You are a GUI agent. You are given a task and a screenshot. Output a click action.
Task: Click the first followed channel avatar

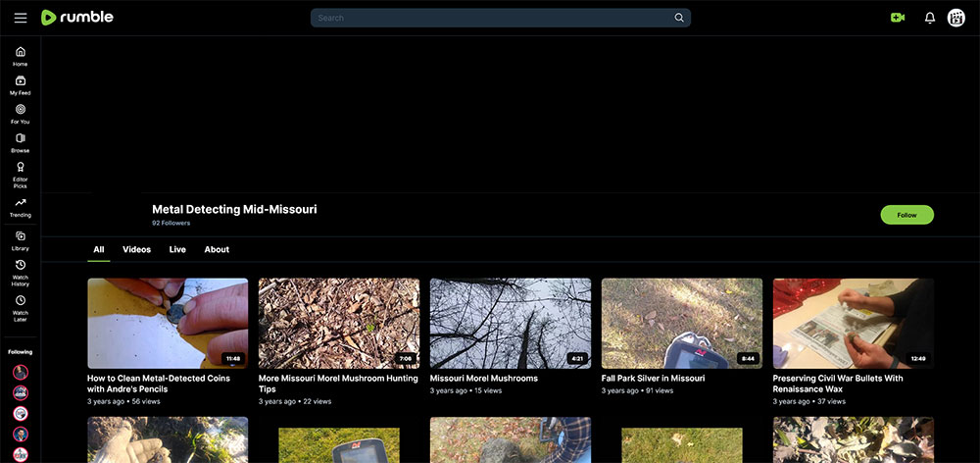coord(21,373)
